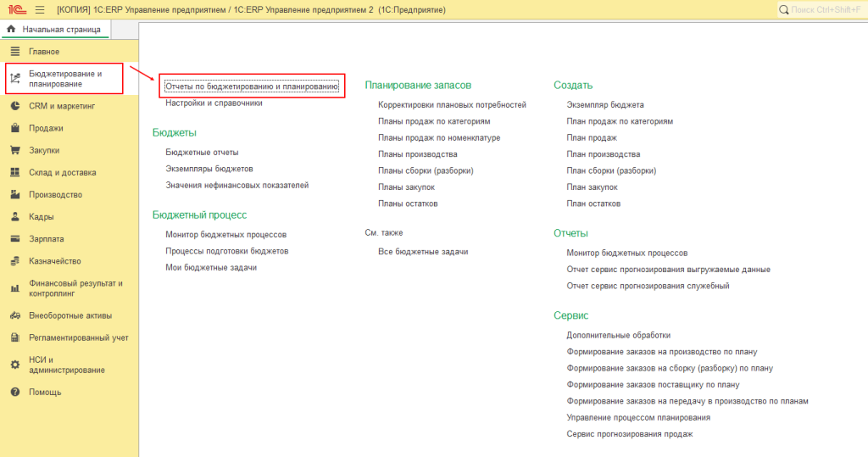Click the Помощь question mark icon
The width and height of the screenshot is (868, 457).
point(14,392)
